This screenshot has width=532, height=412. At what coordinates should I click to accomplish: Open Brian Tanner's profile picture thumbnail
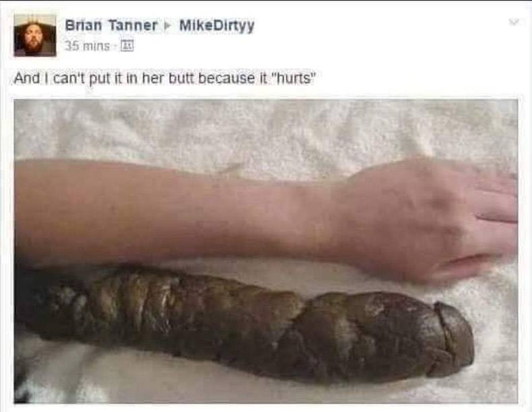pyautogui.click(x=35, y=35)
